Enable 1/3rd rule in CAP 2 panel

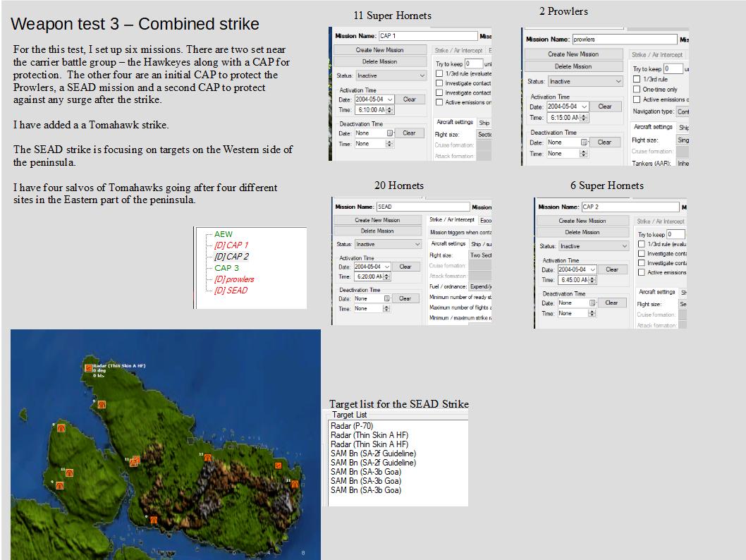tap(642, 243)
